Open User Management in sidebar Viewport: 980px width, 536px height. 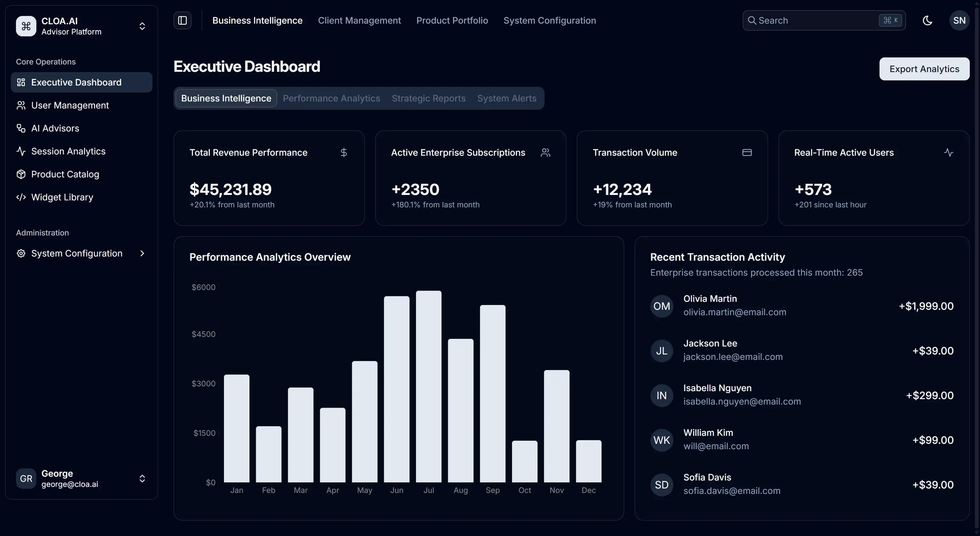[x=70, y=105]
